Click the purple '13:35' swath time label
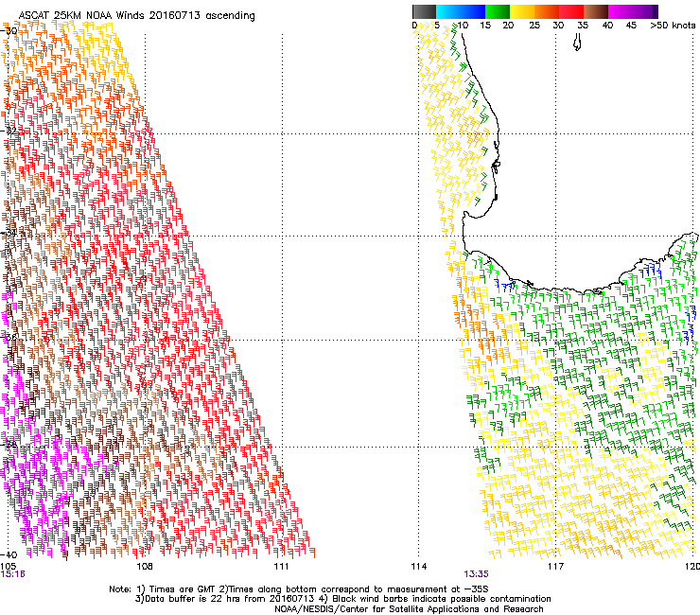 coord(476,574)
